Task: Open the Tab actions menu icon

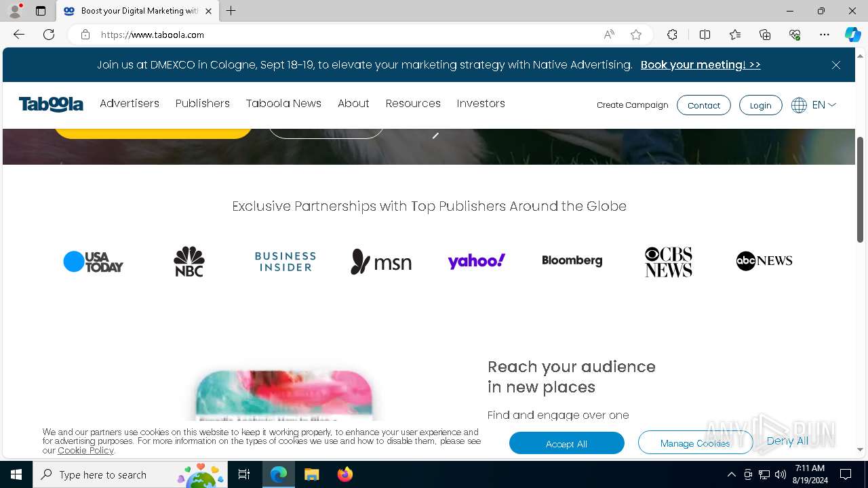Action: [41, 11]
